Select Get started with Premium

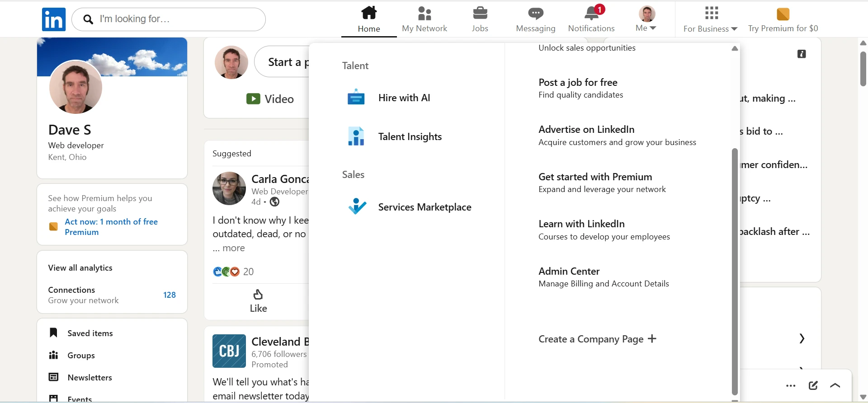click(602, 183)
